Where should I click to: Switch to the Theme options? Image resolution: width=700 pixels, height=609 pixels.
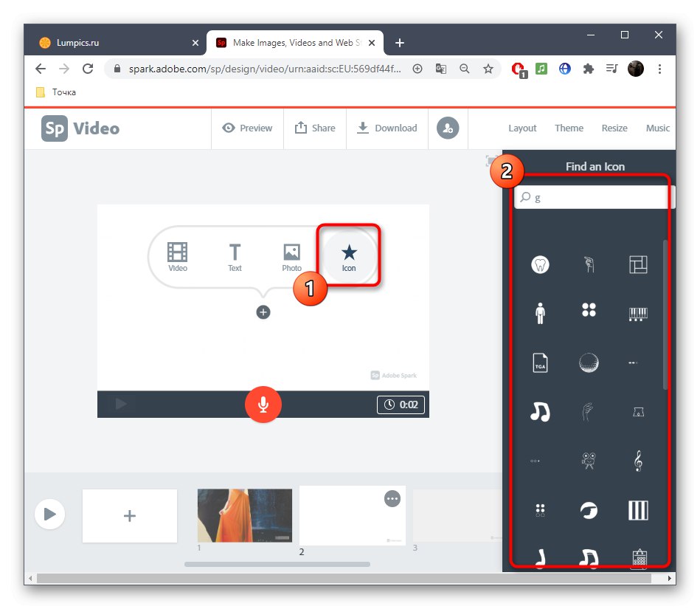click(569, 128)
